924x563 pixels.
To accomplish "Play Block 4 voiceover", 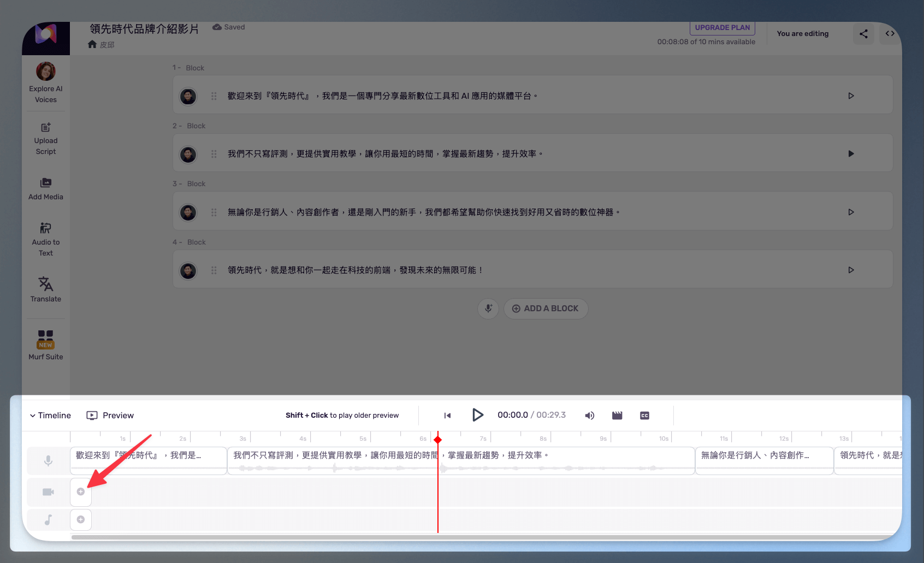I will 851,270.
